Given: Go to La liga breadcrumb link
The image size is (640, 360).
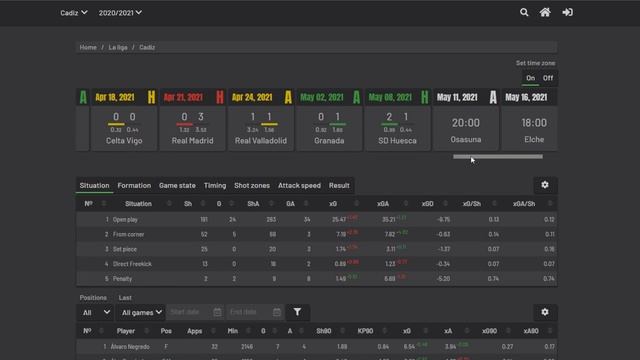Looking at the screenshot, I should point(118,47).
